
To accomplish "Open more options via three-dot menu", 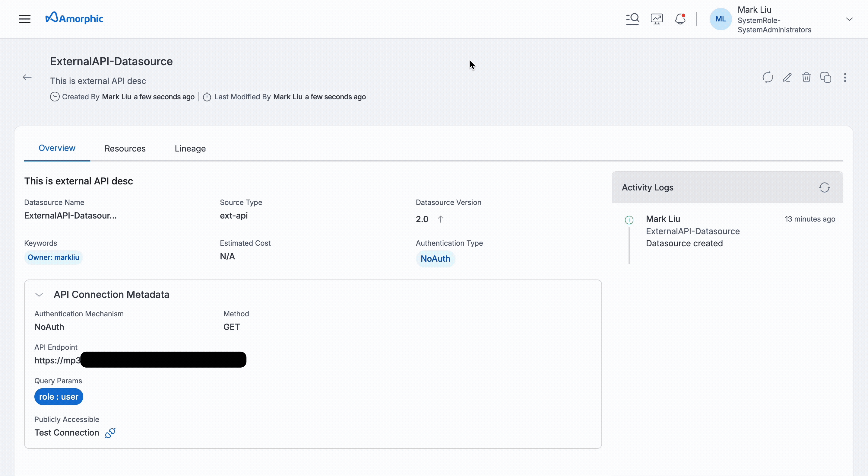I will click(845, 78).
